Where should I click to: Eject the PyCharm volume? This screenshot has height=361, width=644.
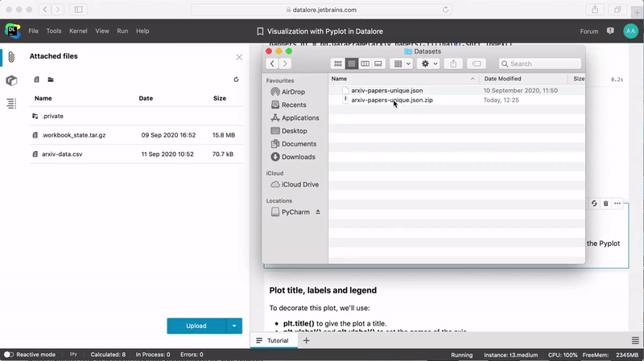tap(318, 212)
